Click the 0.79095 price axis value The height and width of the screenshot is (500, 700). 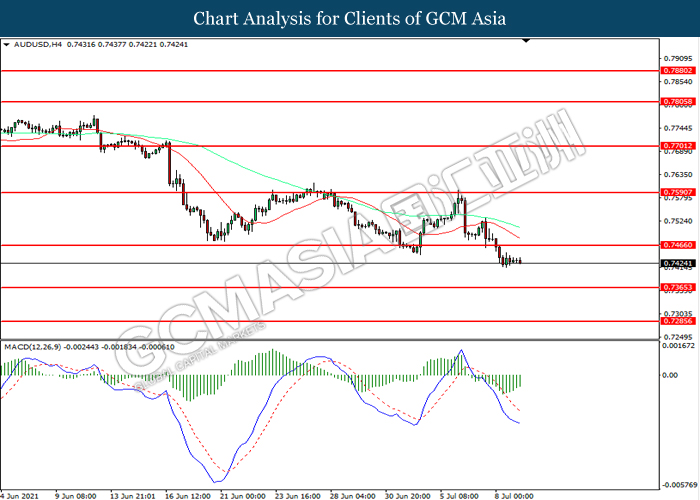(x=678, y=58)
